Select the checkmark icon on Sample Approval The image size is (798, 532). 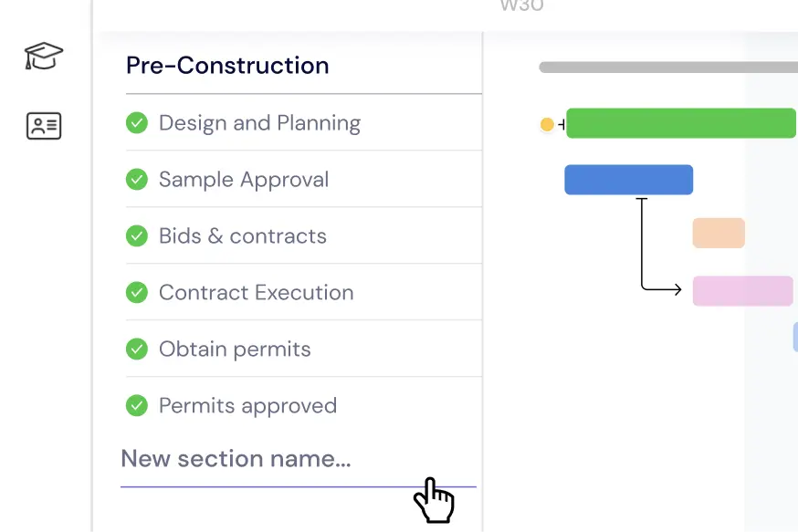click(x=137, y=179)
